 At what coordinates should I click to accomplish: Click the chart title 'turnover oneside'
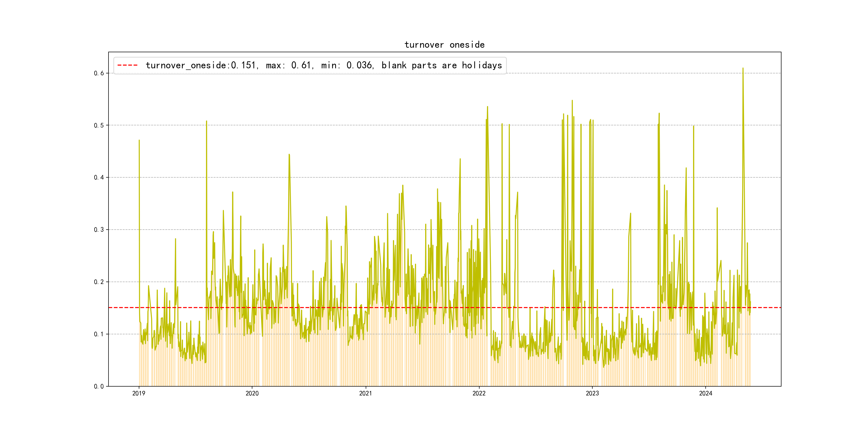444,45
